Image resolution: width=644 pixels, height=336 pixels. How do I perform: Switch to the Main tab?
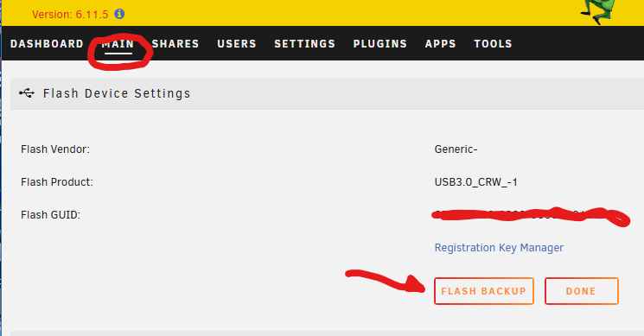click(x=118, y=44)
